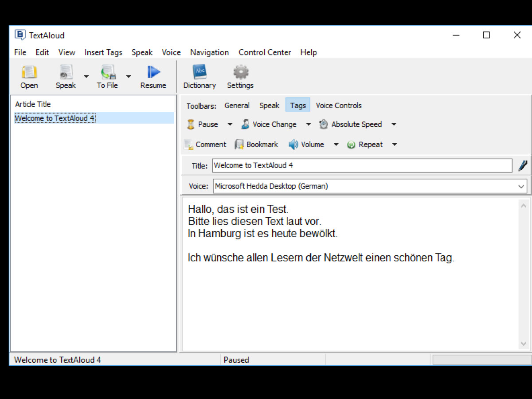Start saving speech with the To File icon
The width and height of the screenshot is (532, 399).
[x=107, y=76]
